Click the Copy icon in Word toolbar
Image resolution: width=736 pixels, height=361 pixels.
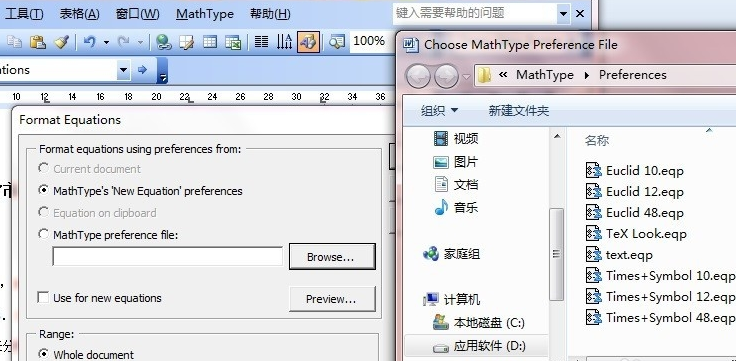pos(15,42)
